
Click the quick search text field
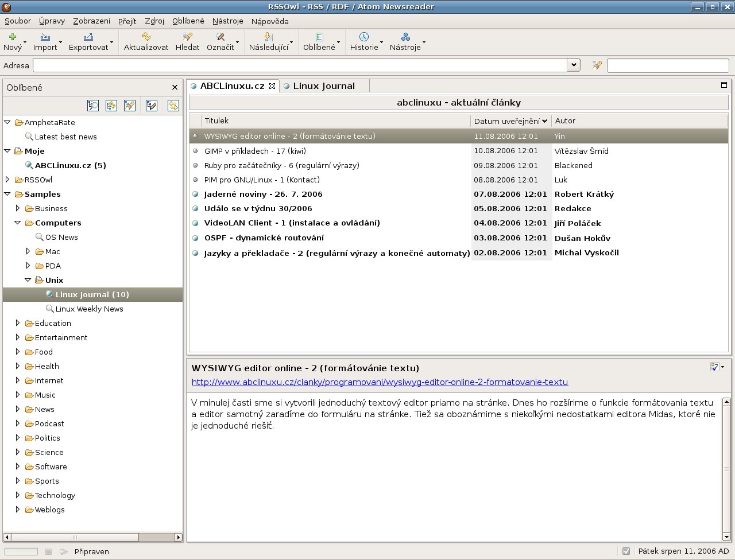[x=668, y=65]
